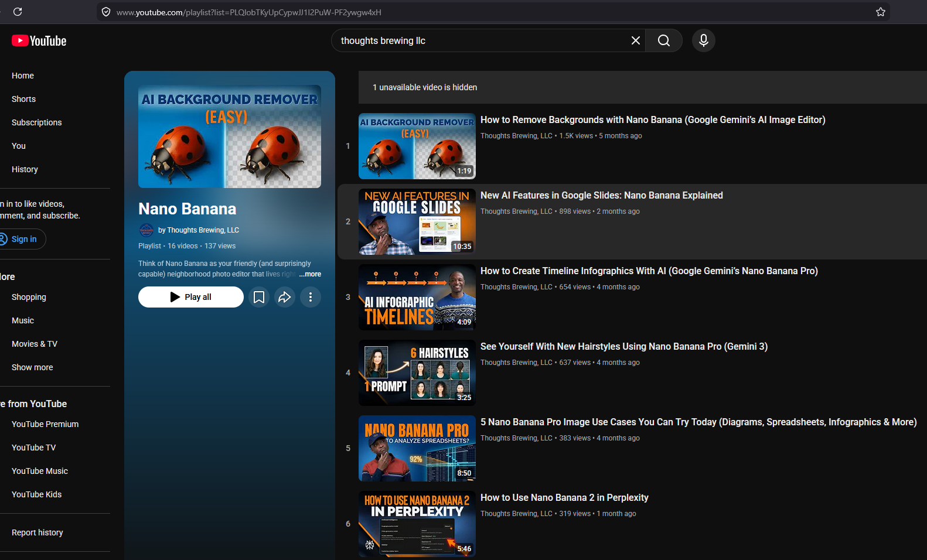This screenshot has width=927, height=560.
Task: Click the 'Nano Banana' playlist title
Action: 187,209
